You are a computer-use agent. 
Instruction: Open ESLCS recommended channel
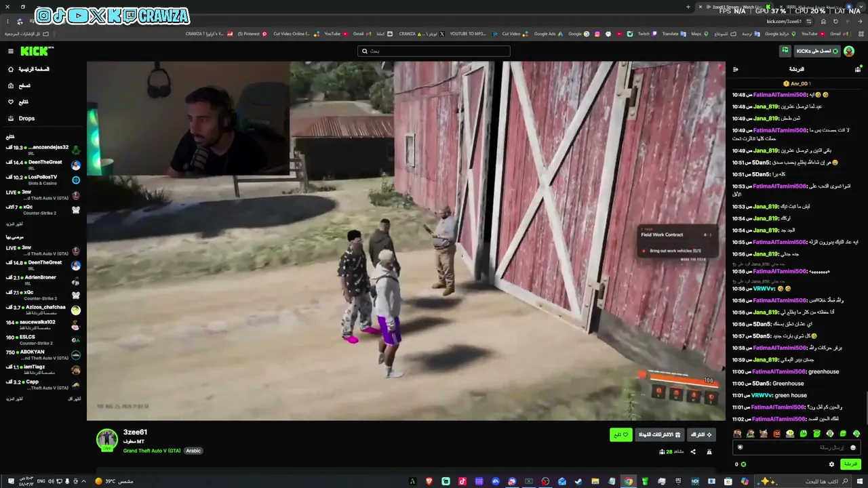click(x=43, y=340)
